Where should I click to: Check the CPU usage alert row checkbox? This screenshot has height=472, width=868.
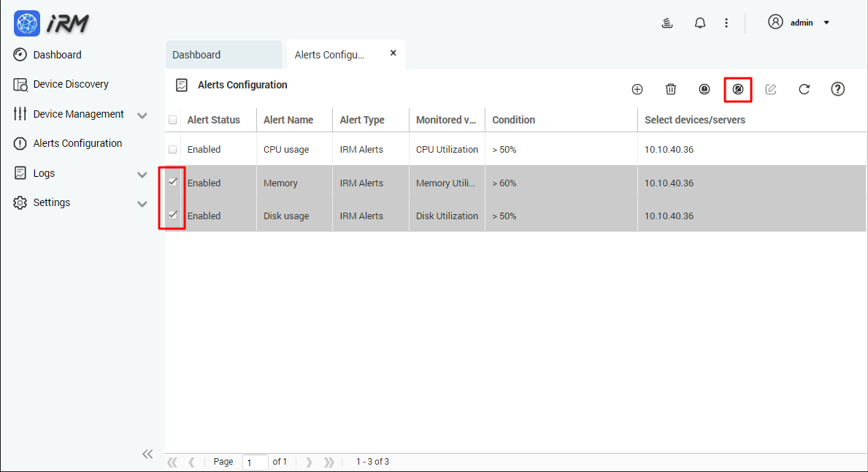(x=172, y=148)
